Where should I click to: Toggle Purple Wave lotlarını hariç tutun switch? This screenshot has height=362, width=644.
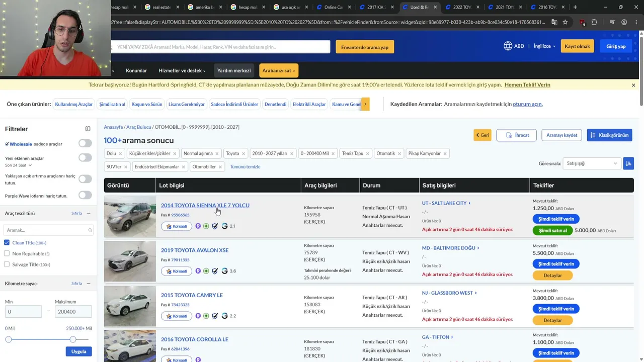pyautogui.click(x=85, y=195)
